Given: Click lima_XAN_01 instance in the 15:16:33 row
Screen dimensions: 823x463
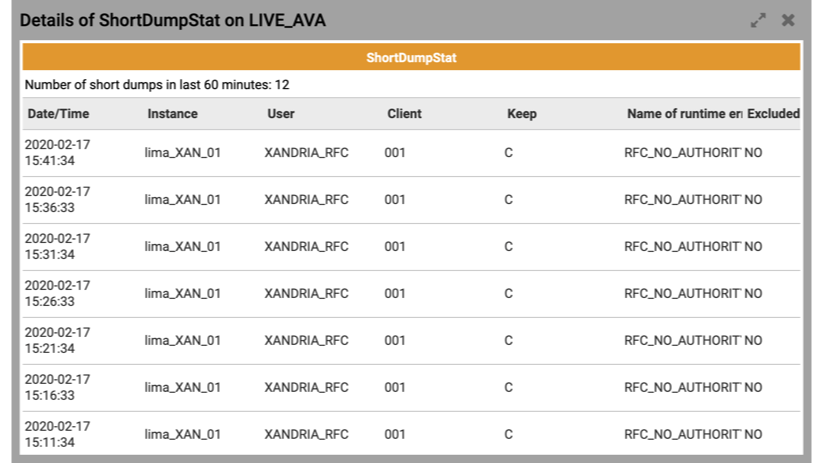Looking at the screenshot, I should (x=183, y=387).
